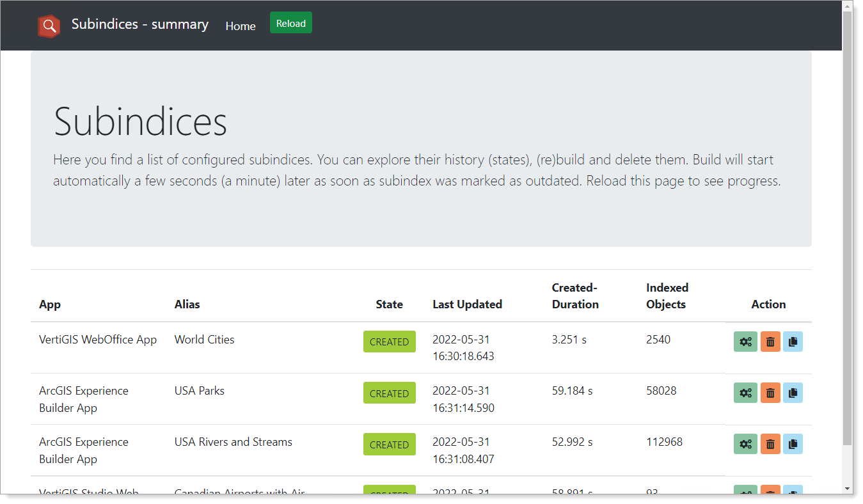Delete the USA Parks subindex
The image size is (863, 504).
point(770,393)
